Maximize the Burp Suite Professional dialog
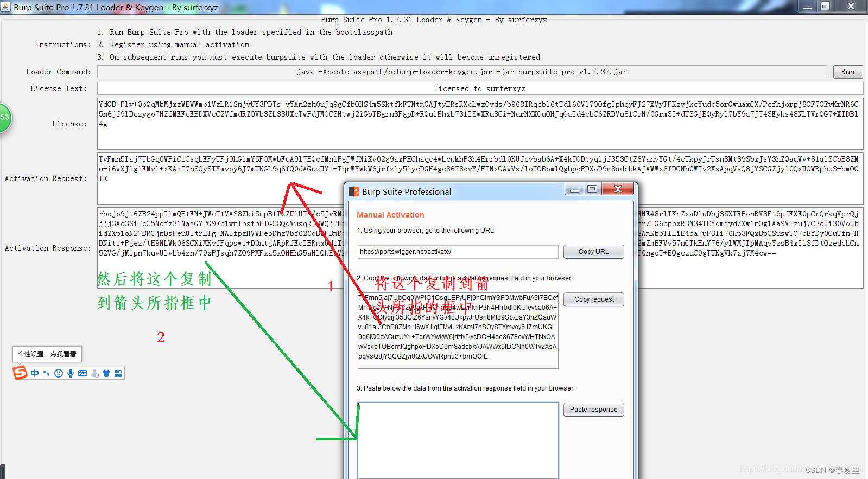The image size is (868, 479). point(592,189)
